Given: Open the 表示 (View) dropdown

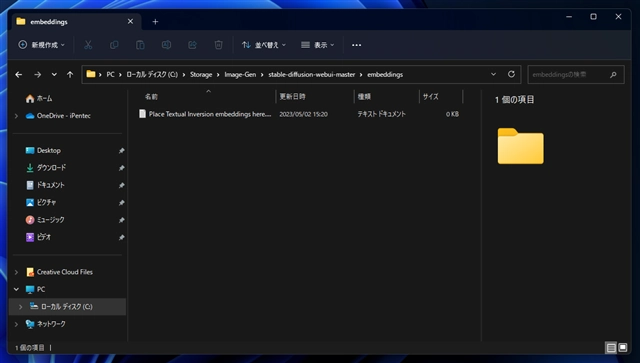Looking at the screenshot, I should [x=318, y=45].
